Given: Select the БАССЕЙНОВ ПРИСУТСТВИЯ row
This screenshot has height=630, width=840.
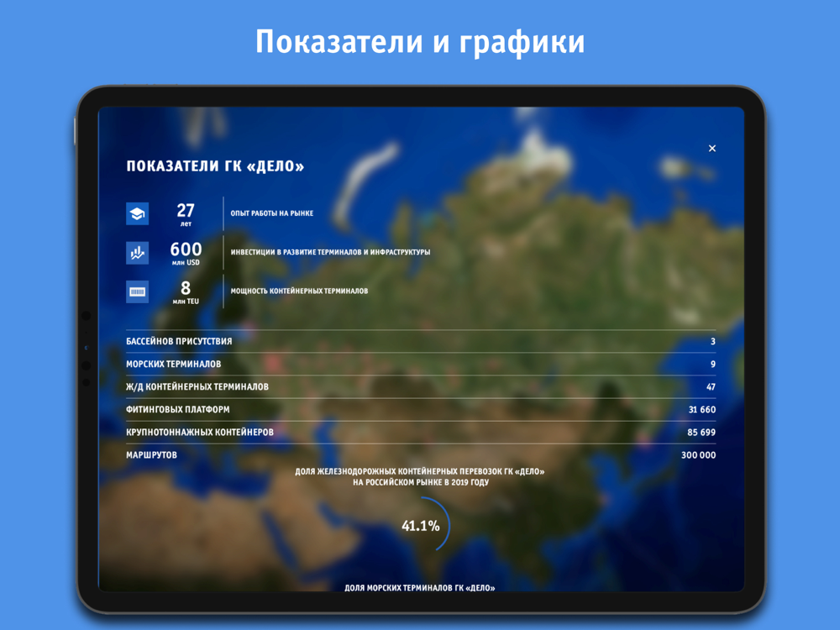Looking at the screenshot, I should [421, 341].
